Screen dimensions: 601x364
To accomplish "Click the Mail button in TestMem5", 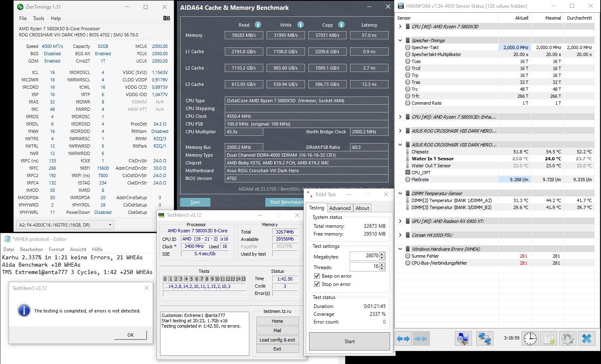I will [x=277, y=330].
